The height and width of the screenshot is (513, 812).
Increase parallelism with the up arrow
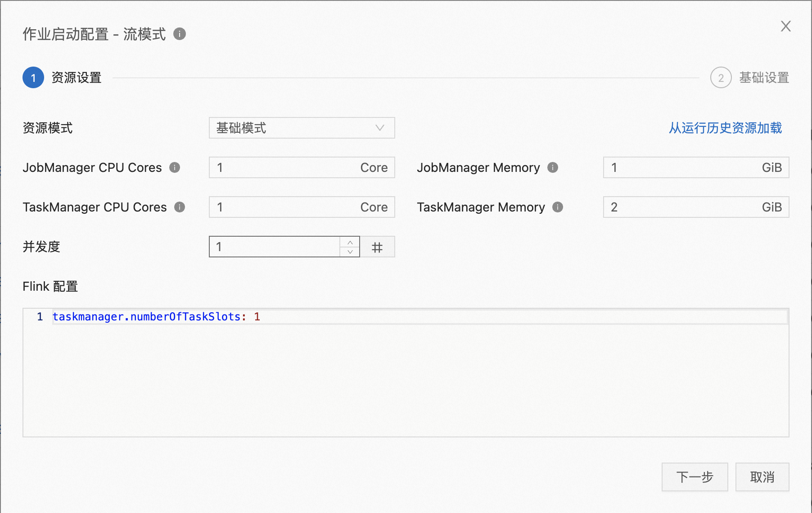tap(350, 242)
